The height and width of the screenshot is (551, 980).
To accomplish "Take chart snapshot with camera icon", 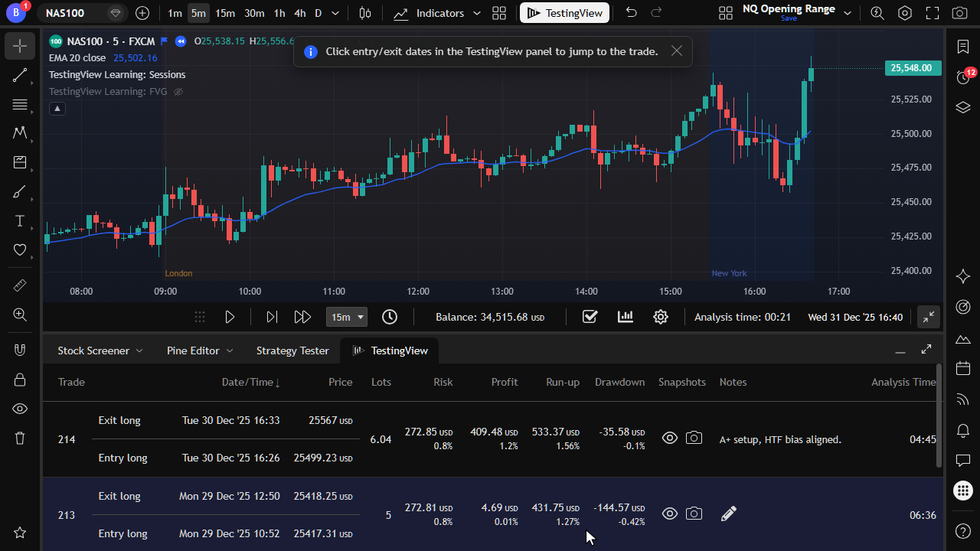I will click(x=959, y=13).
